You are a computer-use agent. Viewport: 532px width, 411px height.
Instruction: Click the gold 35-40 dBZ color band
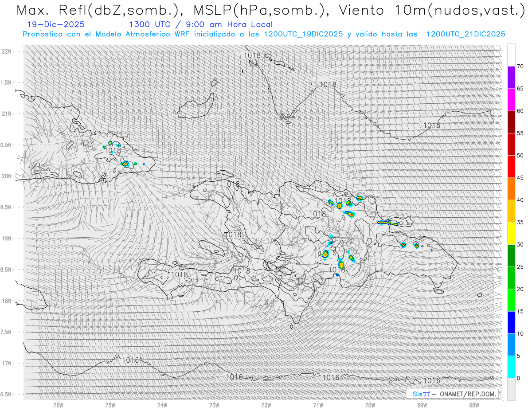point(511,211)
